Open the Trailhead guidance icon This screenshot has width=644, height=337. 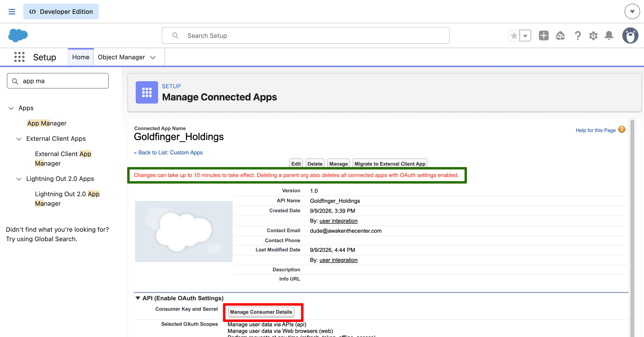pos(560,36)
